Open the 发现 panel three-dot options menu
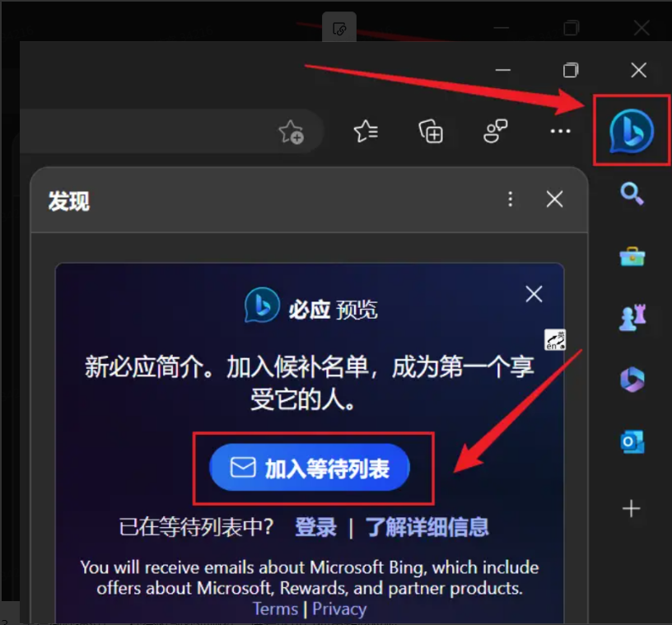 510,198
